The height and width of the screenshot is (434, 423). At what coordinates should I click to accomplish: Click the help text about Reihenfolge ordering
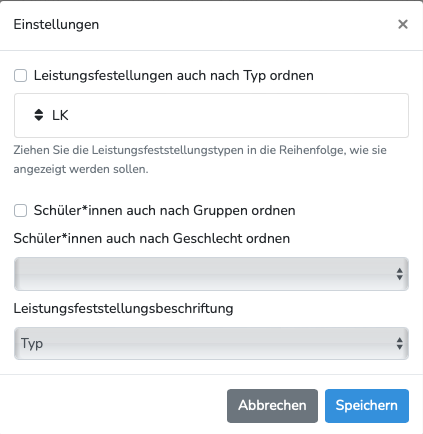[x=200, y=159]
